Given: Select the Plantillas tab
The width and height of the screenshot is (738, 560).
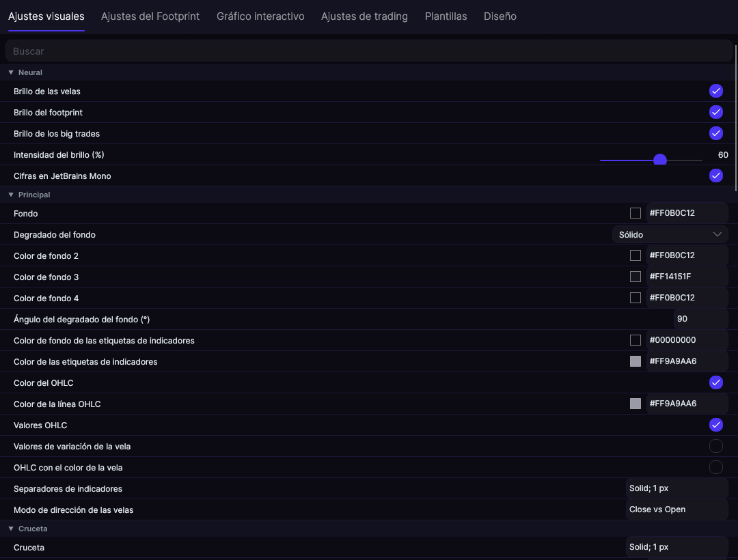Looking at the screenshot, I should coord(446,16).
